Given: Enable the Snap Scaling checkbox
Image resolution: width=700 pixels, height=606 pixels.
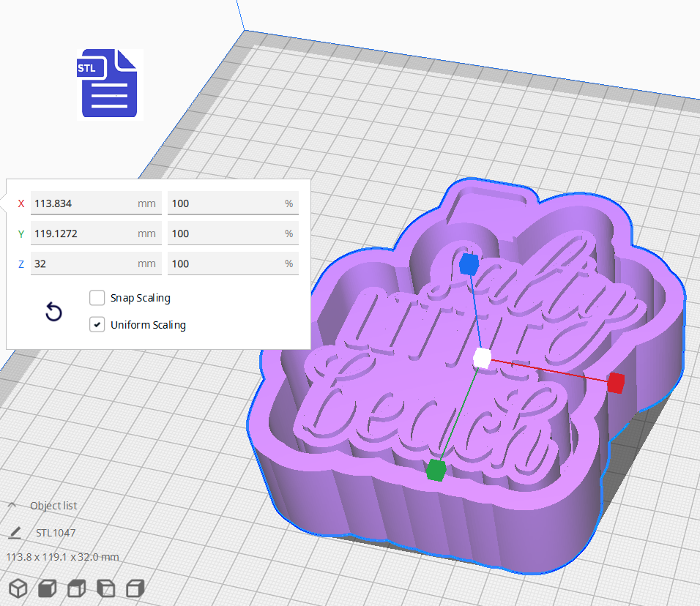Looking at the screenshot, I should (97, 298).
